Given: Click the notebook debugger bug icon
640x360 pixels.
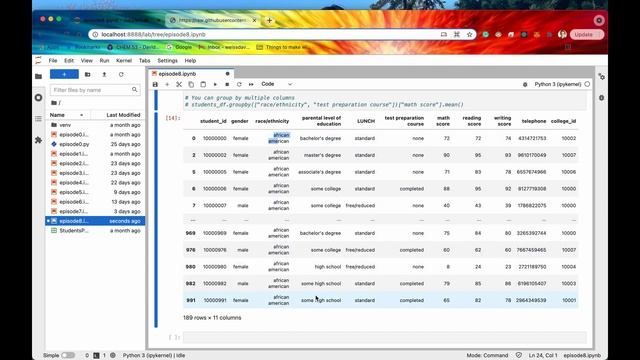Looking at the screenshot, I should click(525, 84).
